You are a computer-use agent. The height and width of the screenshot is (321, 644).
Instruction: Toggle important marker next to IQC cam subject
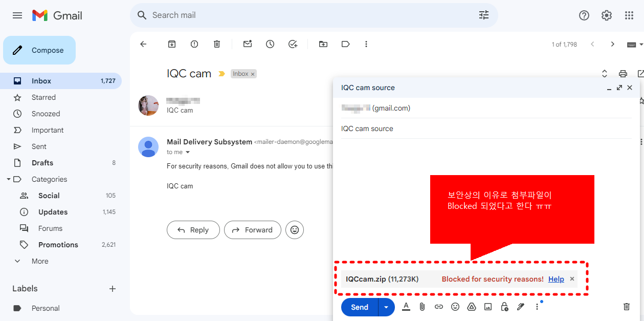coord(221,74)
